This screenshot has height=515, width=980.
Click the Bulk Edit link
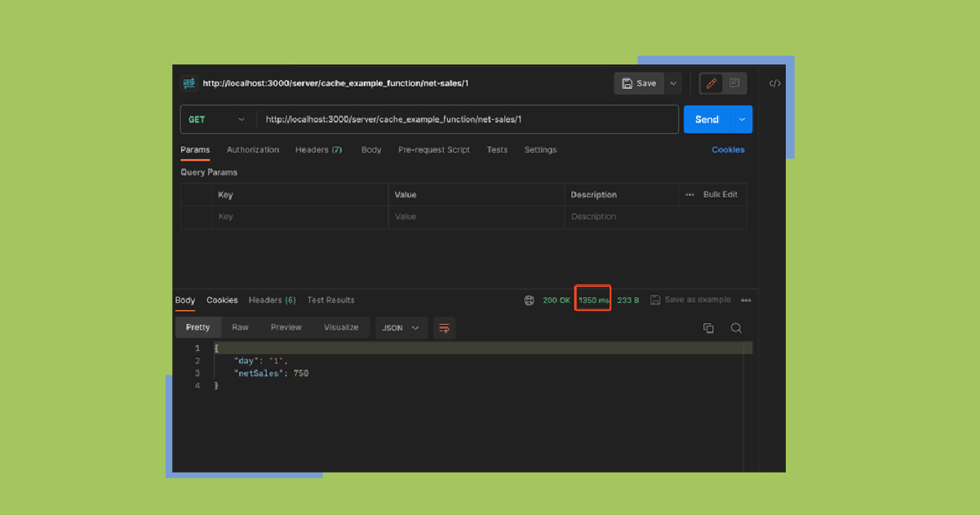point(721,194)
